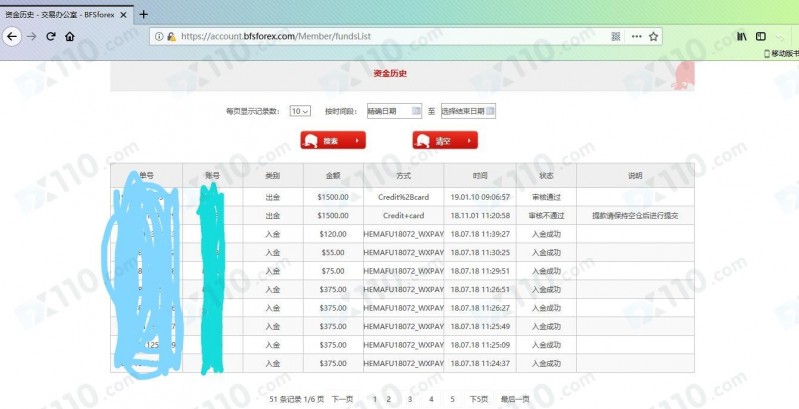The width and height of the screenshot is (799, 409).
Task: Click the 金额 column header
Action: point(333,176)
